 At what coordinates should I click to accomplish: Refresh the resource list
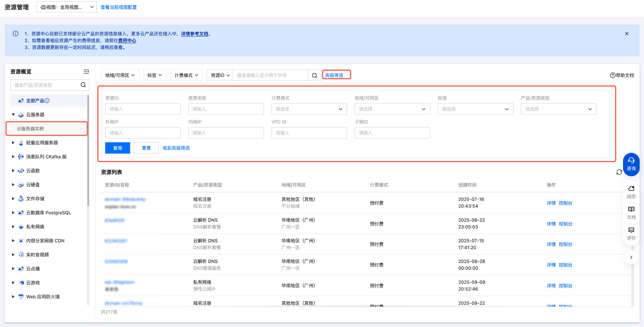pyautogui.click(x=619, y=172)
